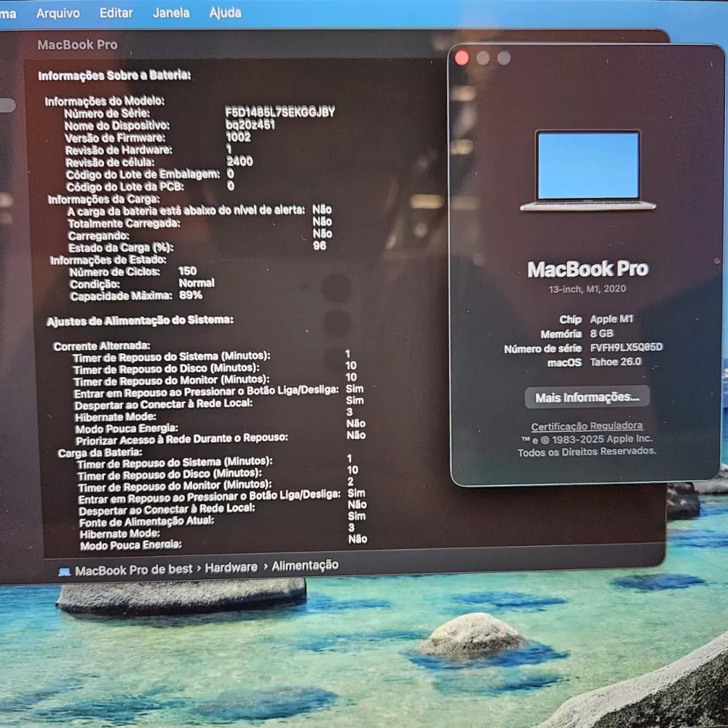Click the computer icon in the path bar
The width and height of the screenshot is (728, 728).
tap(64, 571)
